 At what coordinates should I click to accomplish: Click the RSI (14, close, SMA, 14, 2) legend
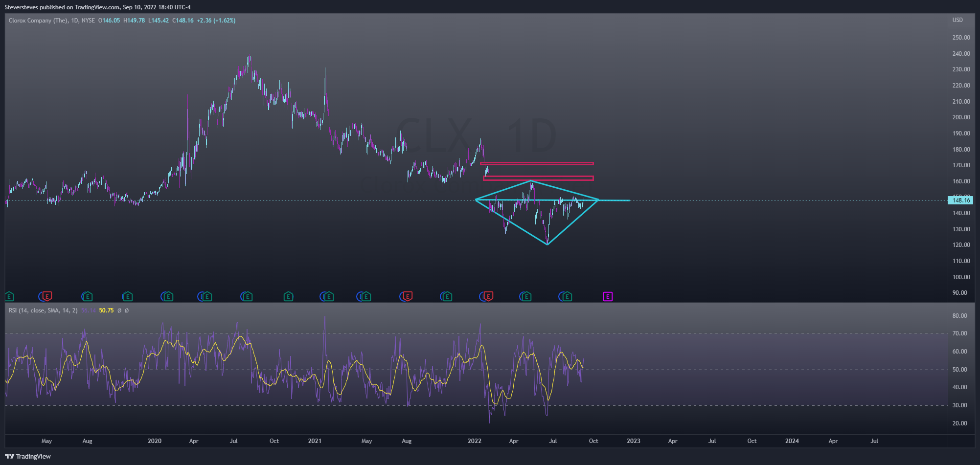[43, 310]
